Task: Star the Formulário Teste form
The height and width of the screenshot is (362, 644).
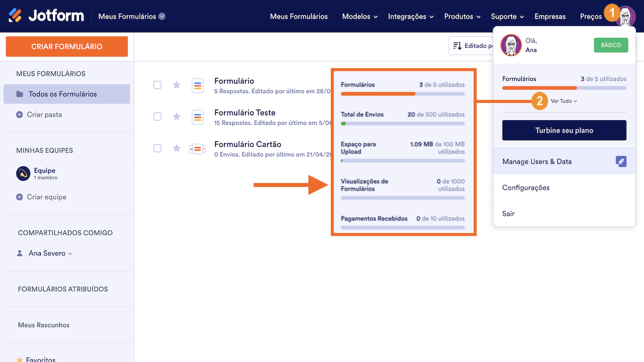Action: [x=177, y=117]
